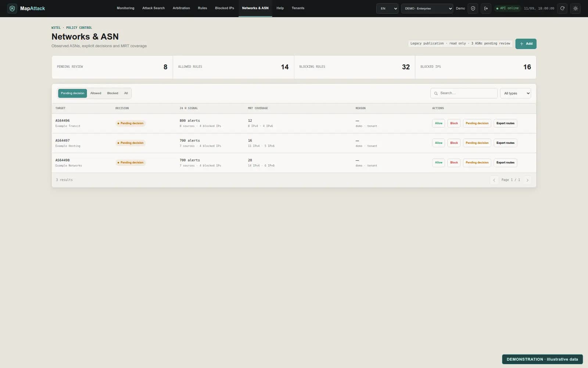Click Allow for AS64497

pos(438,143)
